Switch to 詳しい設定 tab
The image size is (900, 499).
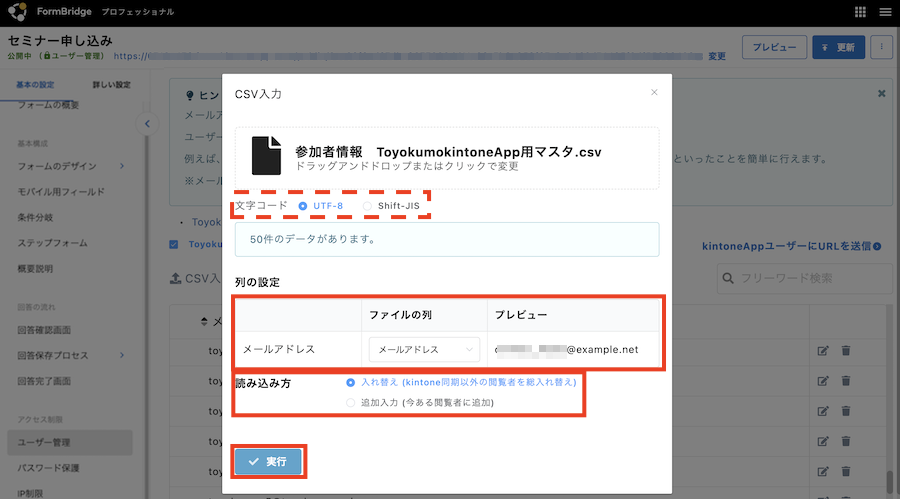[x=111, y=85]
